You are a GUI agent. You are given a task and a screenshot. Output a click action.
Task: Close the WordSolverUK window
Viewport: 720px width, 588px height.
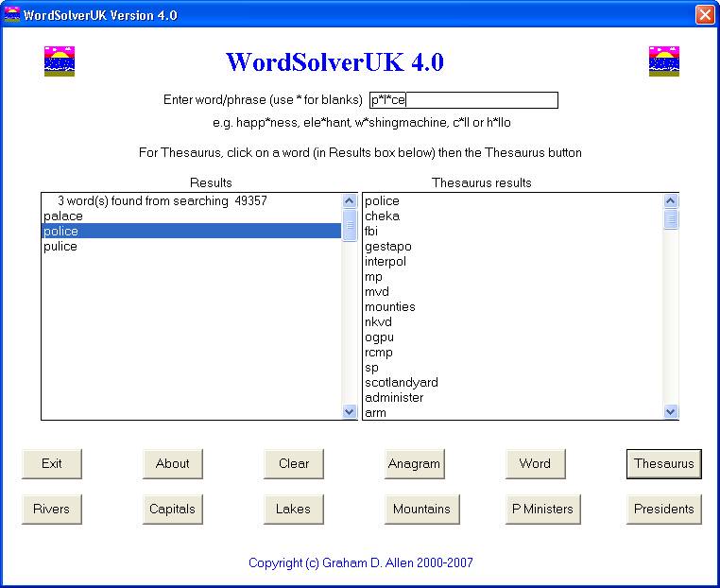(x=704, y=15)
